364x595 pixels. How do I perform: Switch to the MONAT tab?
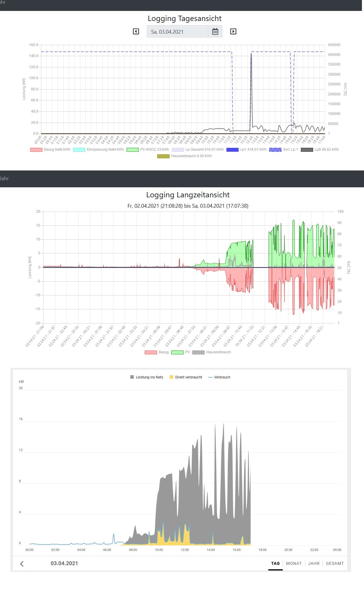coord(294,563)
